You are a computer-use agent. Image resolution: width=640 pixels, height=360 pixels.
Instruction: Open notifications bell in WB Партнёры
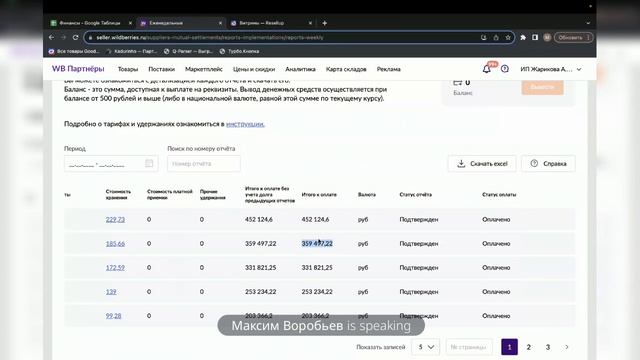[487, 69]
